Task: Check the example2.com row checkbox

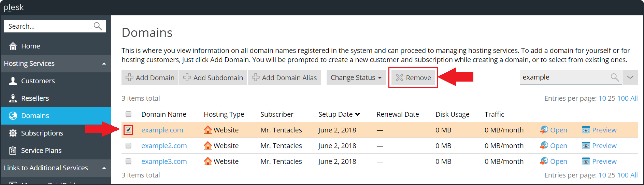Action: [x=128, y=146]
